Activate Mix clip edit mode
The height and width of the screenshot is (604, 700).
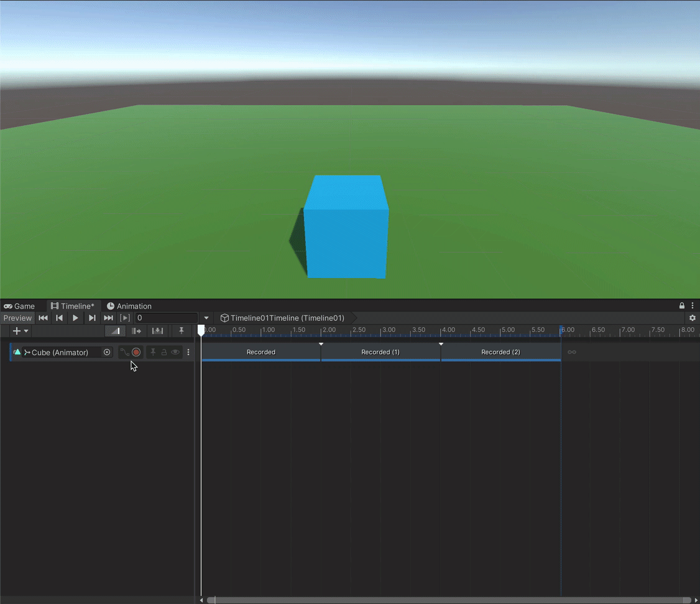coord(116,331)
